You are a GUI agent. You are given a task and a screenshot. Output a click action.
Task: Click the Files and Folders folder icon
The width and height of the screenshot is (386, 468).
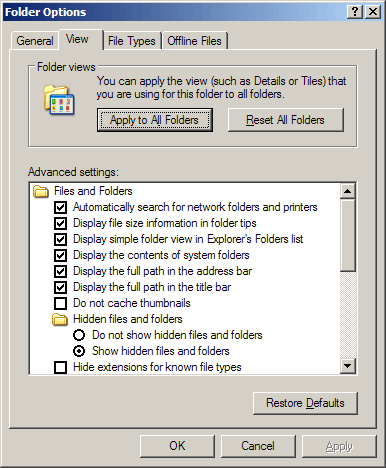pyautogui.click(x=41, y=191)
